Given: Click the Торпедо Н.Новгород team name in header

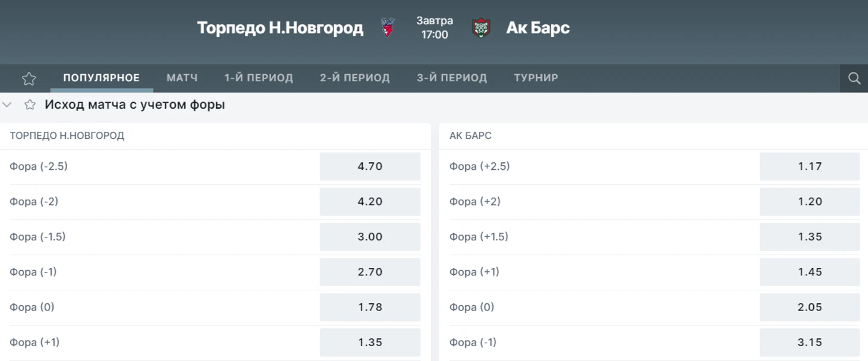Looking at the screenshot, I should point(280,28).
